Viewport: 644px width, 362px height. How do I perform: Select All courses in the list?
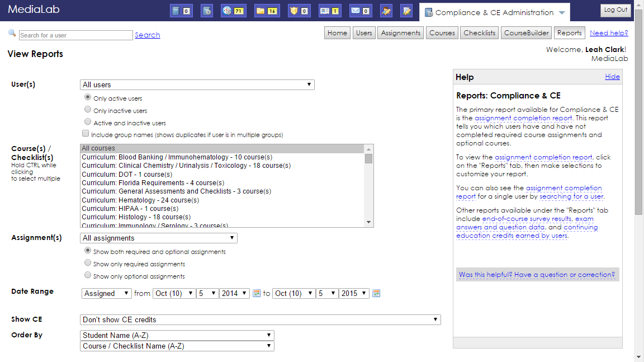point(222,148)
